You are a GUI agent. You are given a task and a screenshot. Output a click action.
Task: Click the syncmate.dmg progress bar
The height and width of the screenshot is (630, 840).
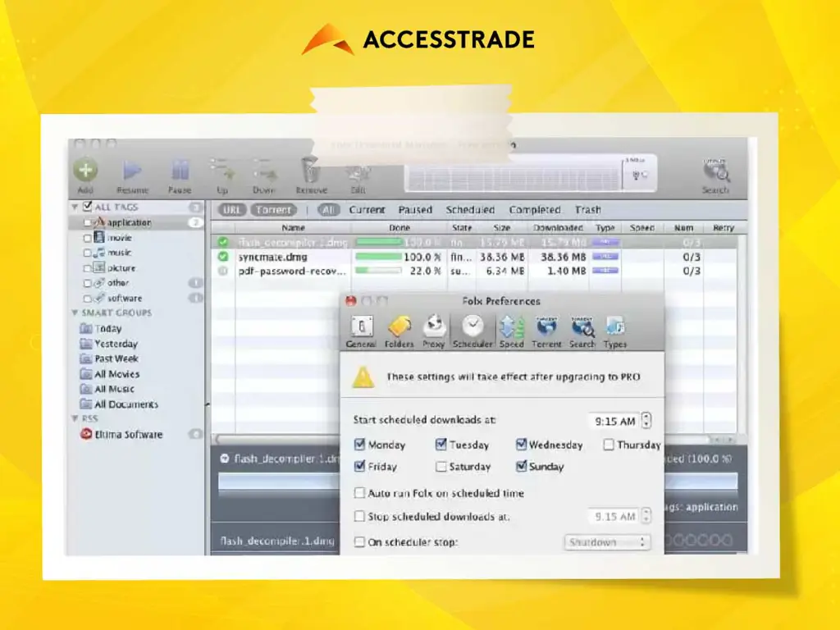[x=378, y=257]
